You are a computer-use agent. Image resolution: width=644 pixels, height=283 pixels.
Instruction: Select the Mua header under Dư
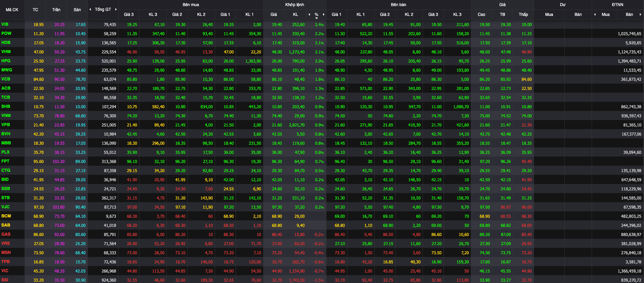pos(549,15)
